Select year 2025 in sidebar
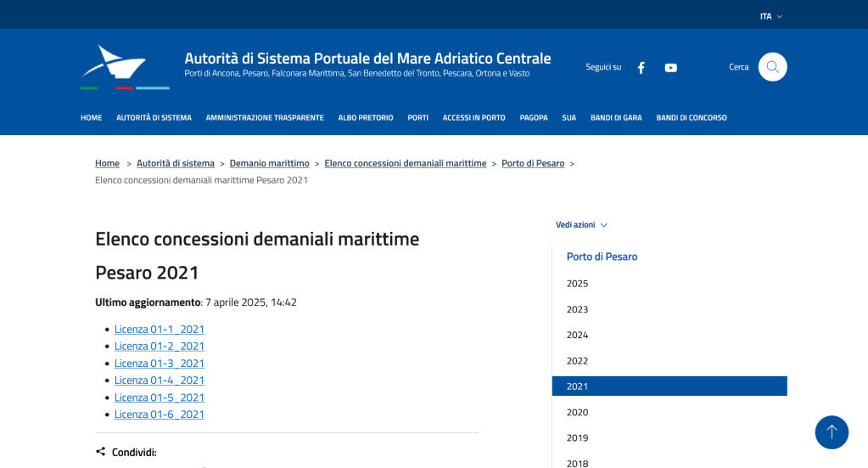 point(578,284)
